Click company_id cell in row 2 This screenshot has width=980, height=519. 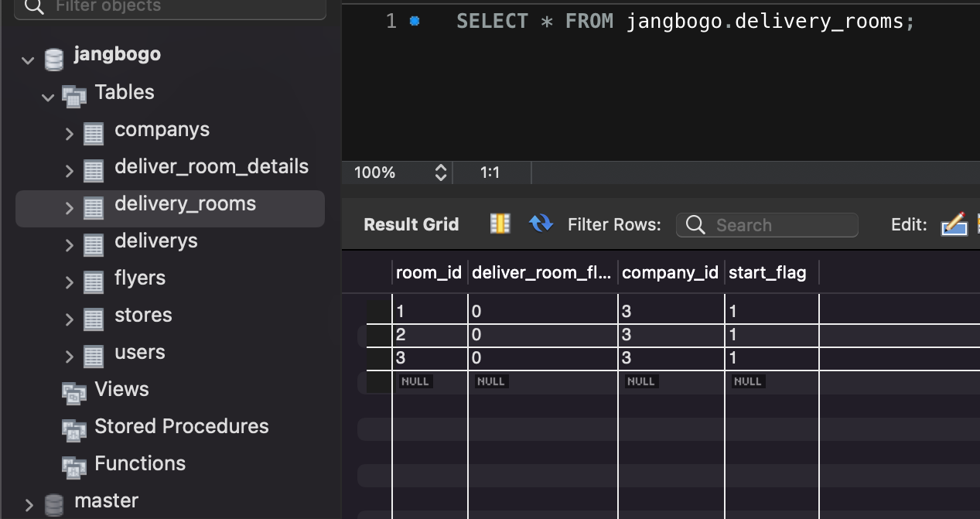[x=671, y=335]
